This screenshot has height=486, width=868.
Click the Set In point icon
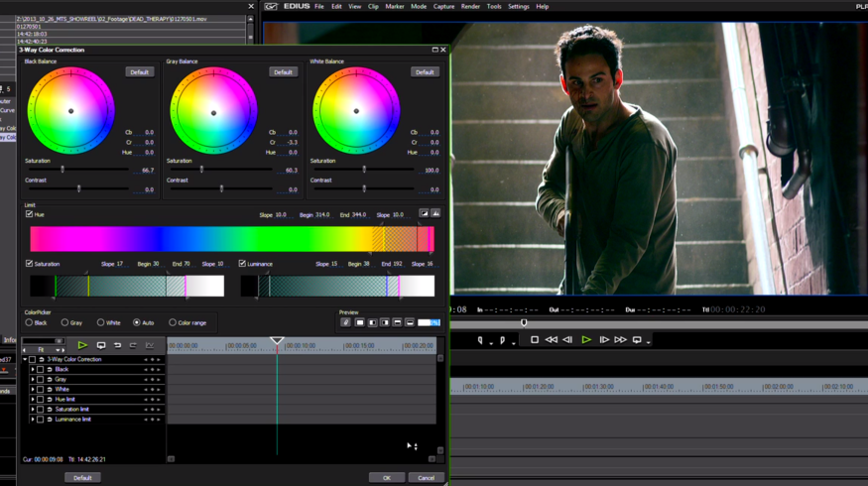click(x=481, y=340)
